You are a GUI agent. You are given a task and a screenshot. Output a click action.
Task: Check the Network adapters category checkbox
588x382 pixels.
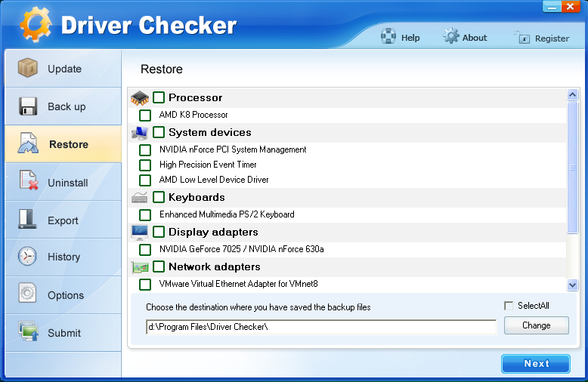click(159, 266)
